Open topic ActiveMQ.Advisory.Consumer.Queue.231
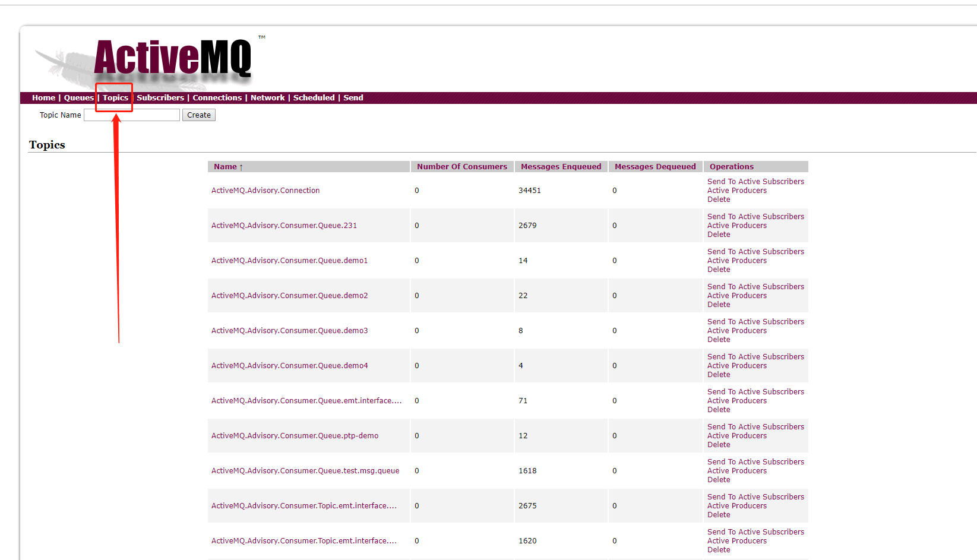 coord(283,225)
